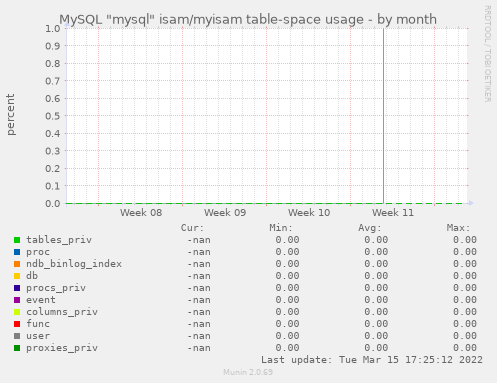Image resolution: width=497 pixels, height=383 pixels.
Task: Click the Min 0.00 value for db
Action: (287, 276)
